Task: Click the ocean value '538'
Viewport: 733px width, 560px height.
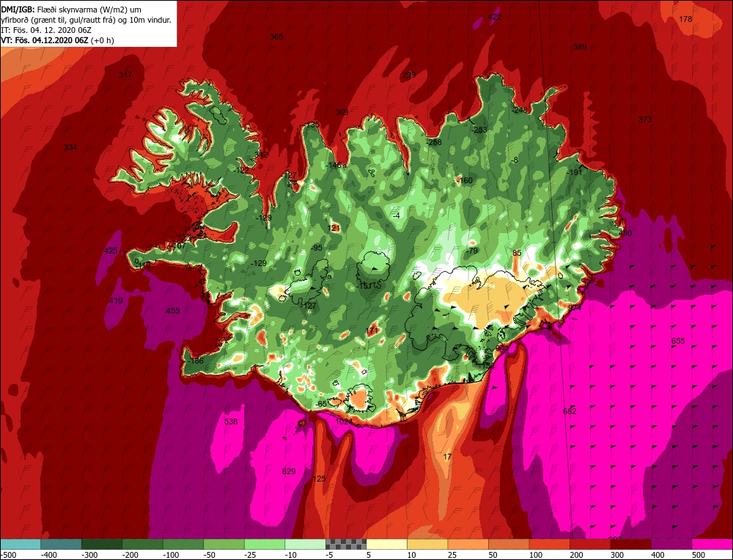Action: [231, 421]
